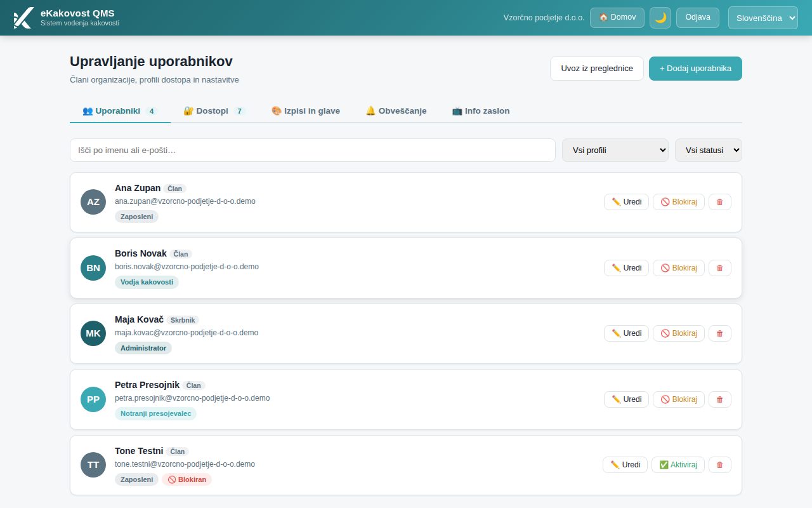Click the trash icon for Maja Kovač
The width and height of the screenshot is (812, 508).
719,333
